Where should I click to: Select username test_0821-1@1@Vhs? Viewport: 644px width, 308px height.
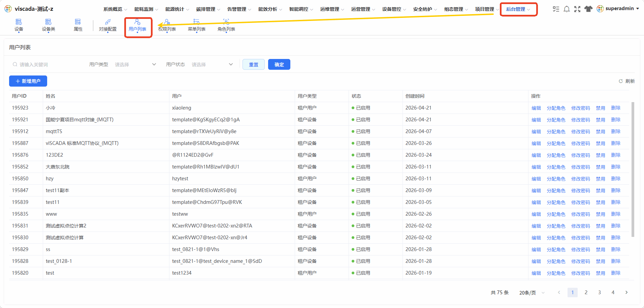[x=196, y=249]
